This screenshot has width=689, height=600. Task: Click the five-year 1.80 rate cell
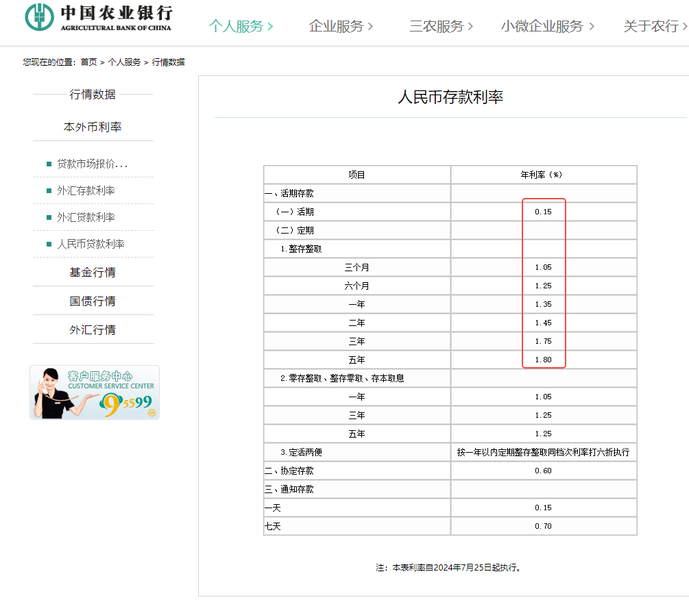(543, 360)
